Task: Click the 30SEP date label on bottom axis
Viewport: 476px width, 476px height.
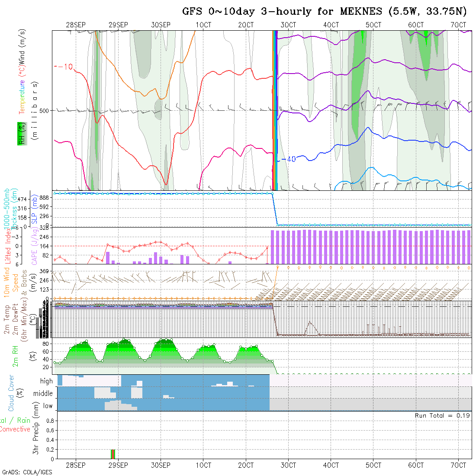Action: point(161,465)
